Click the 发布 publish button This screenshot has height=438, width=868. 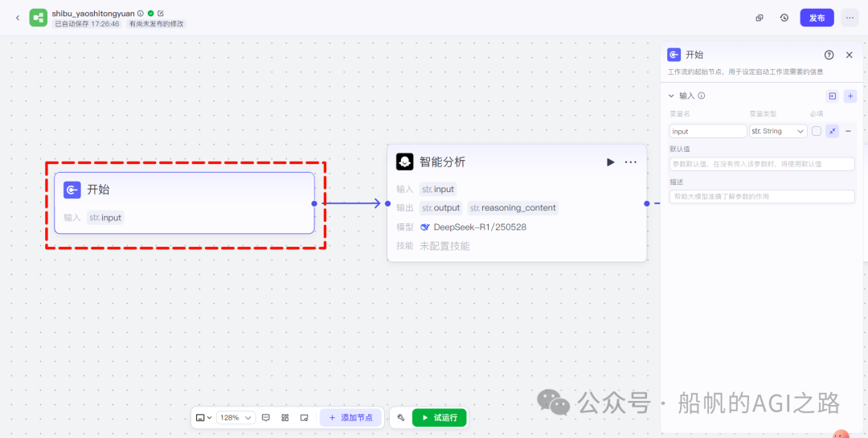(x=817, y=18)
